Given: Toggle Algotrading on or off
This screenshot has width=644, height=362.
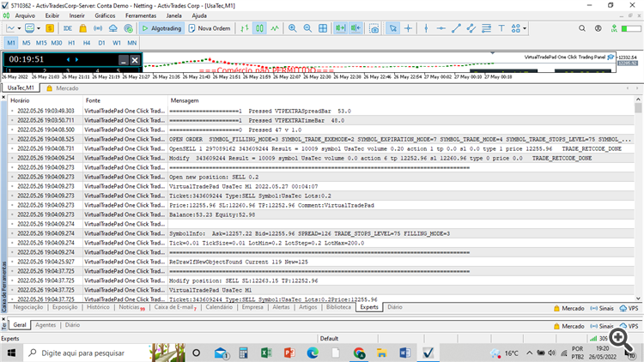Looking at the screenshot, I should (161, 28).
